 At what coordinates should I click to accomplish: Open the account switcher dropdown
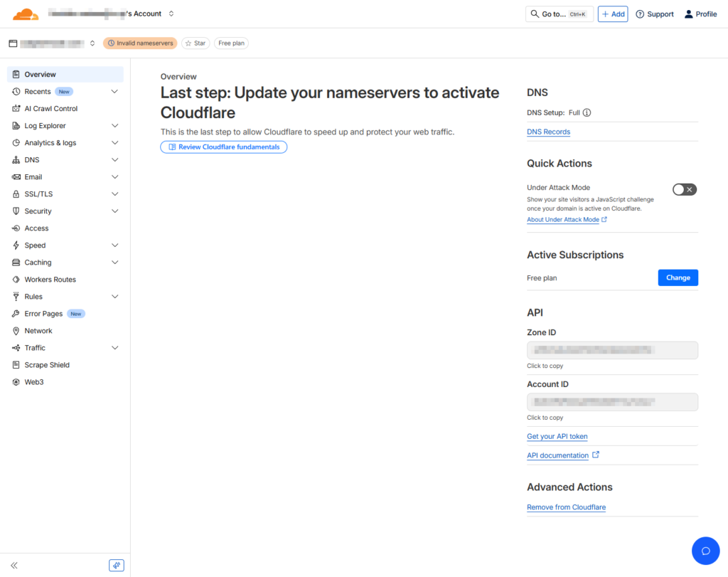(x=171, y=14)
